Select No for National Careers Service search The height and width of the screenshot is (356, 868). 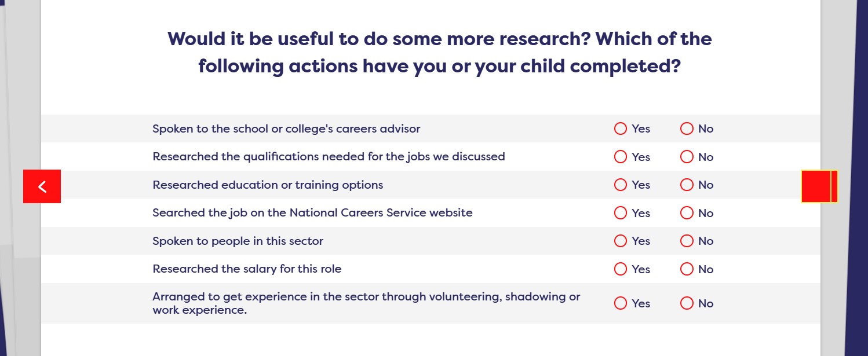click(687, 213)
